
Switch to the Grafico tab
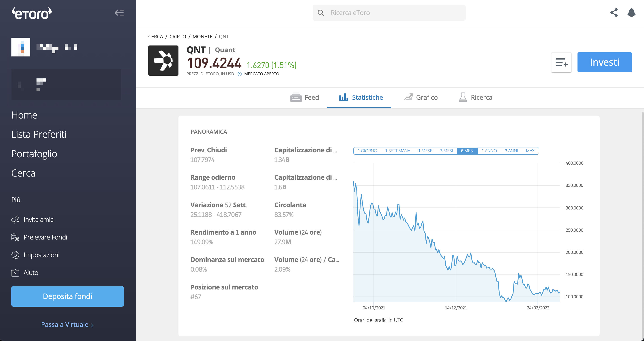coord(421,97)
